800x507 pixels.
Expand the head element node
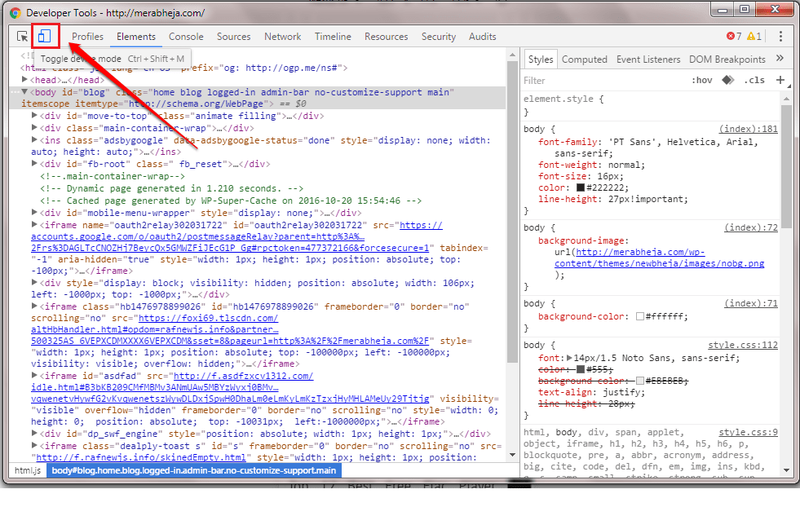24,80
